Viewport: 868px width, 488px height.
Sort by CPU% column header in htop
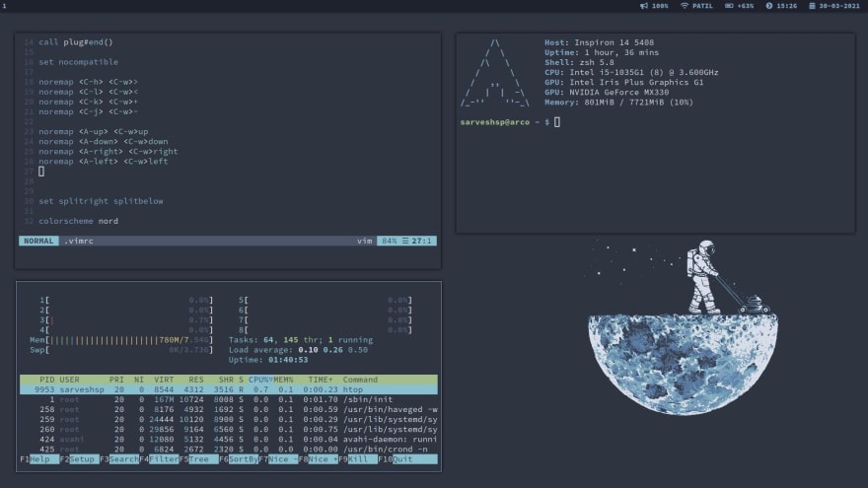(260, 380)
